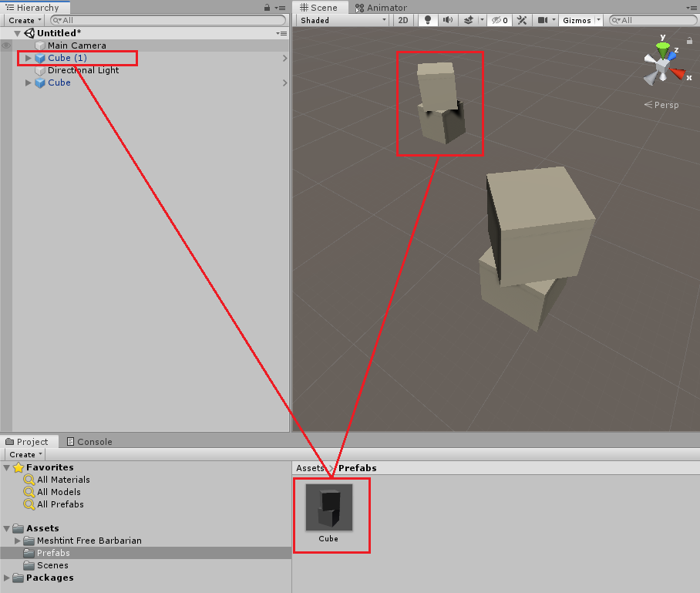Image resolution: width=700 pixels, height=593 pixels.
Task: Toggle Main Camera scene visibility eye
Action: (6, 45)
